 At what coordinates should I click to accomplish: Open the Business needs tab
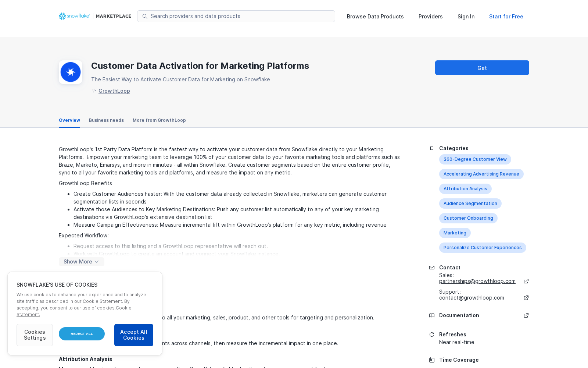(x=106, y=120)
